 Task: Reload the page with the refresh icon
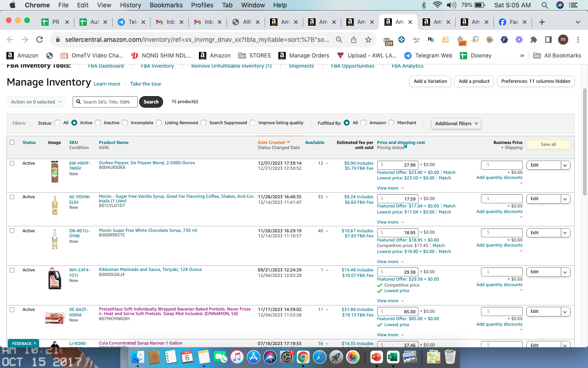(x=40, y=40)
